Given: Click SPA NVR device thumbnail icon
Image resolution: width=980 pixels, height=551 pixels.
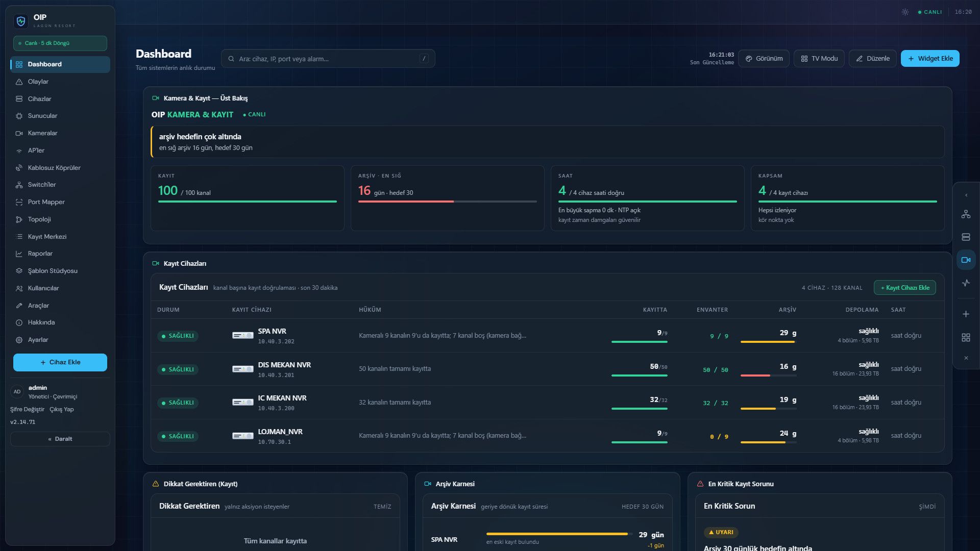Looking at the screenshot, I should [x=242, y=336].
